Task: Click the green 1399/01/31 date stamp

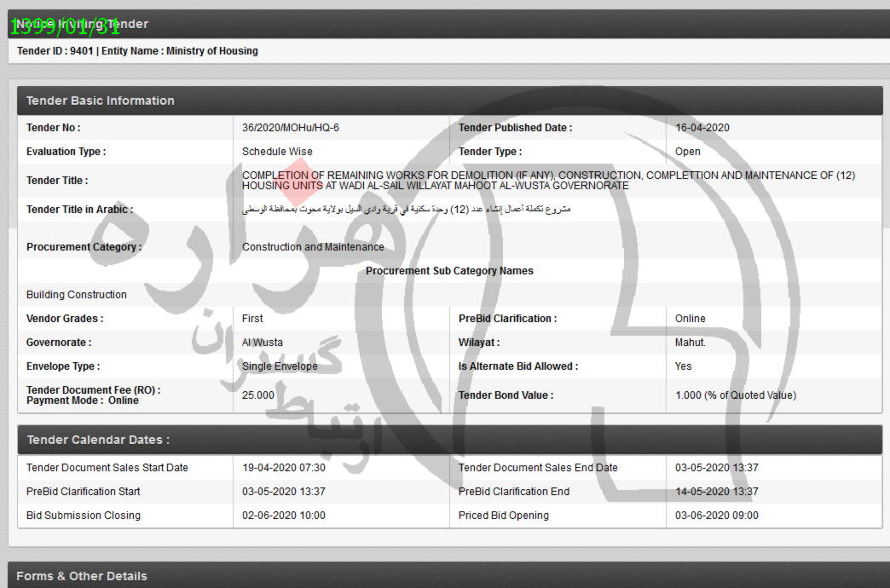Action: click(65, 26)
